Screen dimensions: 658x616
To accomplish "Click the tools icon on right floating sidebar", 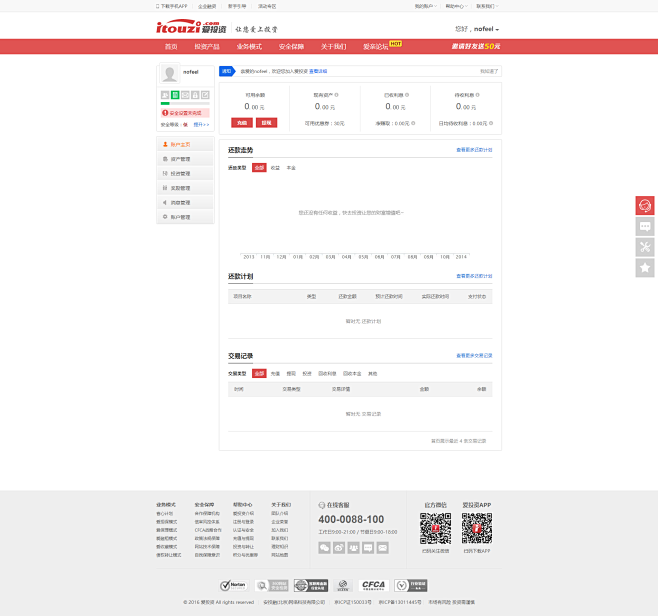I will [x=645, y=247].
